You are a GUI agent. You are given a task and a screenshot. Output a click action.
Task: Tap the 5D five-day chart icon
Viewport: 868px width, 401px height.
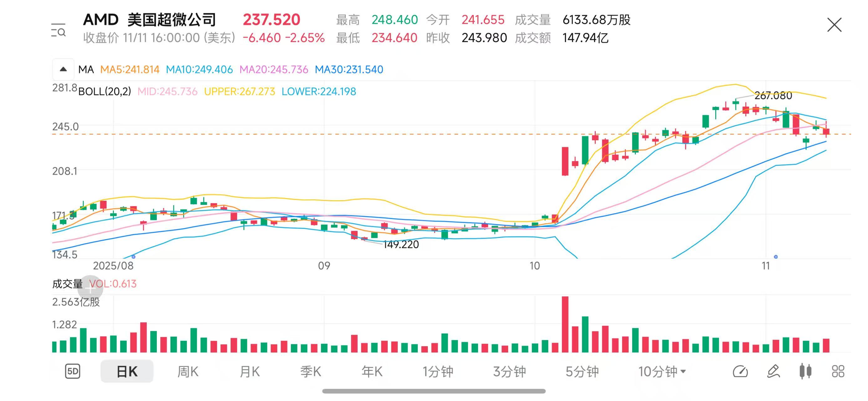point(73,371)
